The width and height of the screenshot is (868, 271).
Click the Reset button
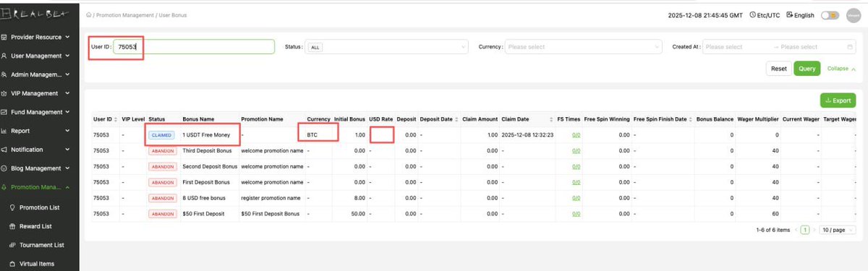tap(778, 69)
